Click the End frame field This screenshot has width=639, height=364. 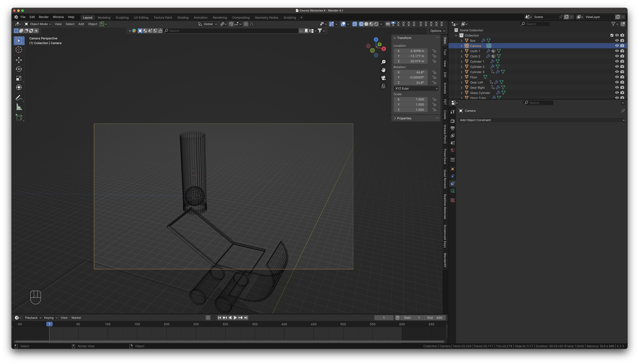pos(435,318)
